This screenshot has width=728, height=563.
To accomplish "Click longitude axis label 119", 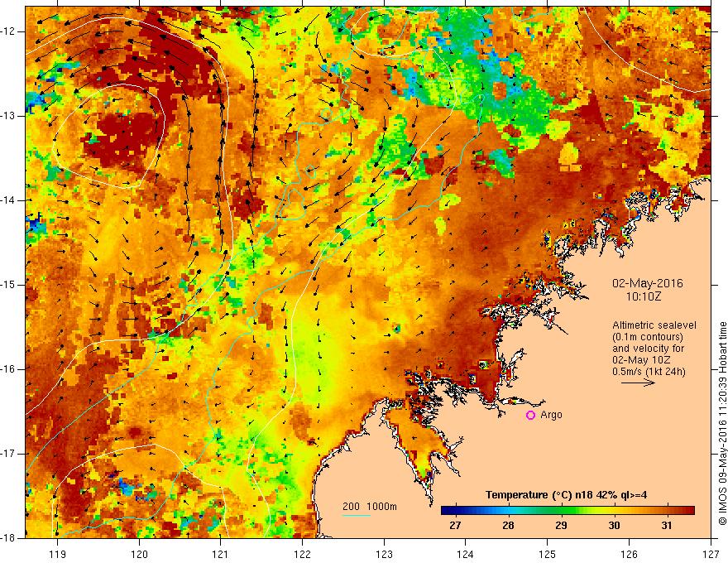I will tap(57, 554).
